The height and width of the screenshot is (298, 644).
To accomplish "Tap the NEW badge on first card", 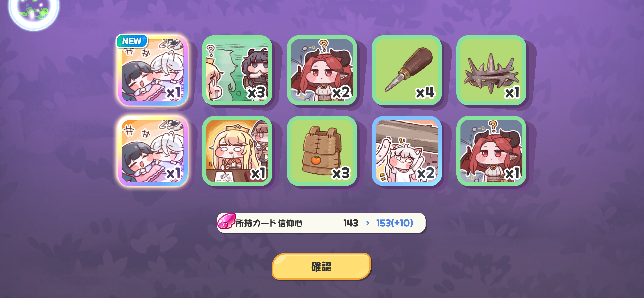I will 132,41.
